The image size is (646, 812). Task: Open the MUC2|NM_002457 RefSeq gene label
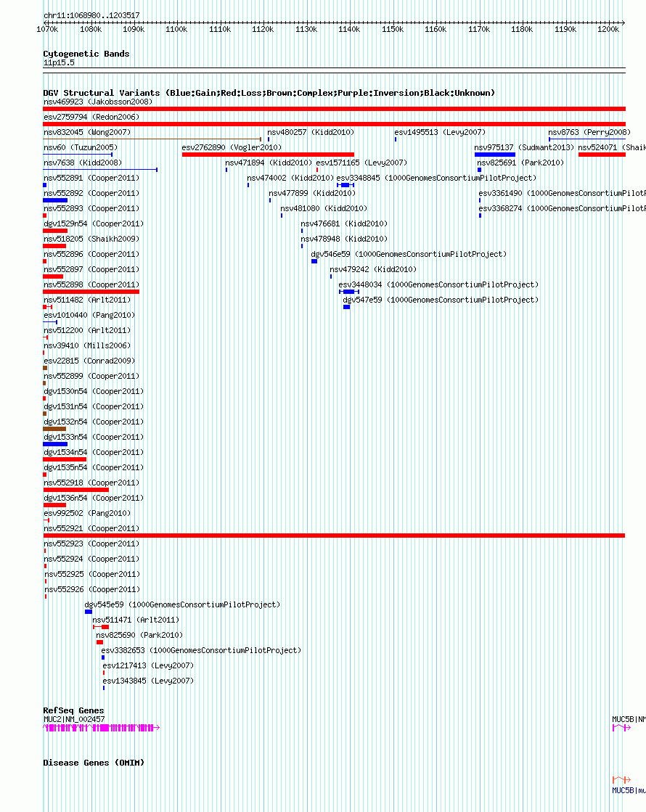(74, 720)
